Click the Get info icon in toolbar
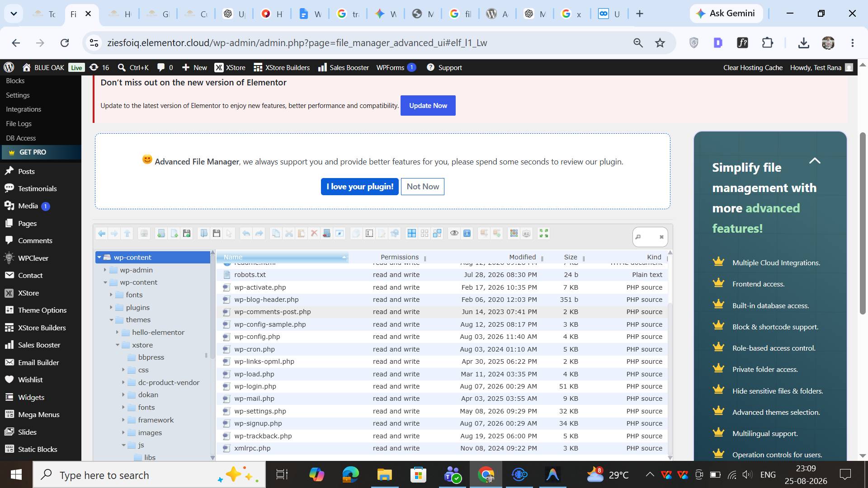 click(467, 234)
